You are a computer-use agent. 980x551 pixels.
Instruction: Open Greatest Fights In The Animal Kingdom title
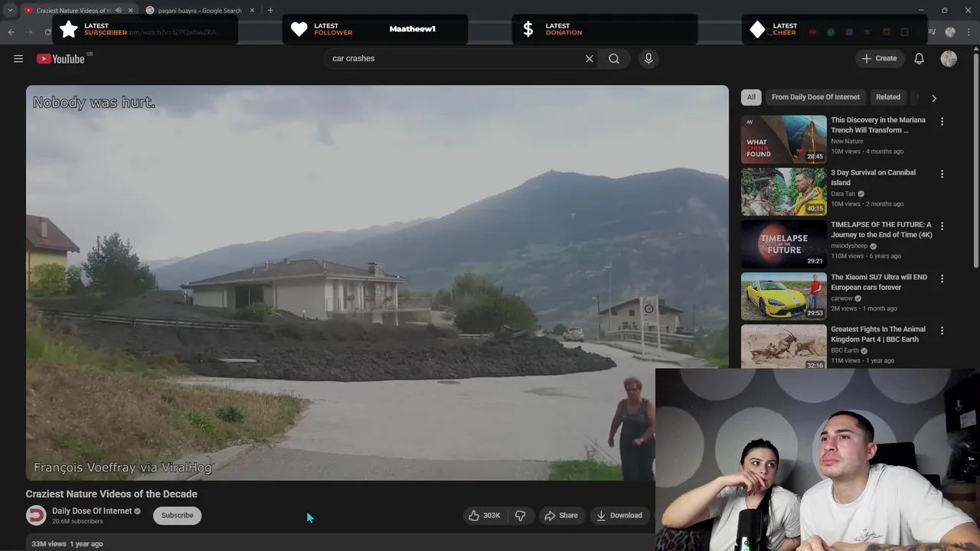point(878,334)
